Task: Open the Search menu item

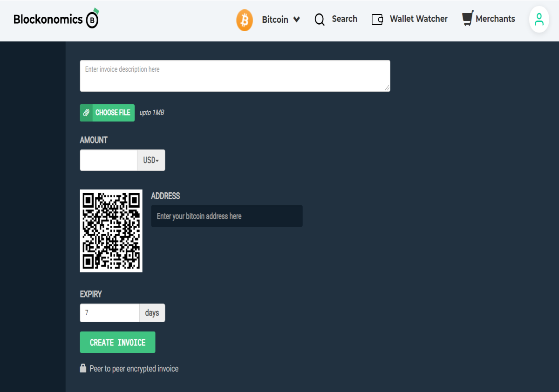Action: click(344, 19)
